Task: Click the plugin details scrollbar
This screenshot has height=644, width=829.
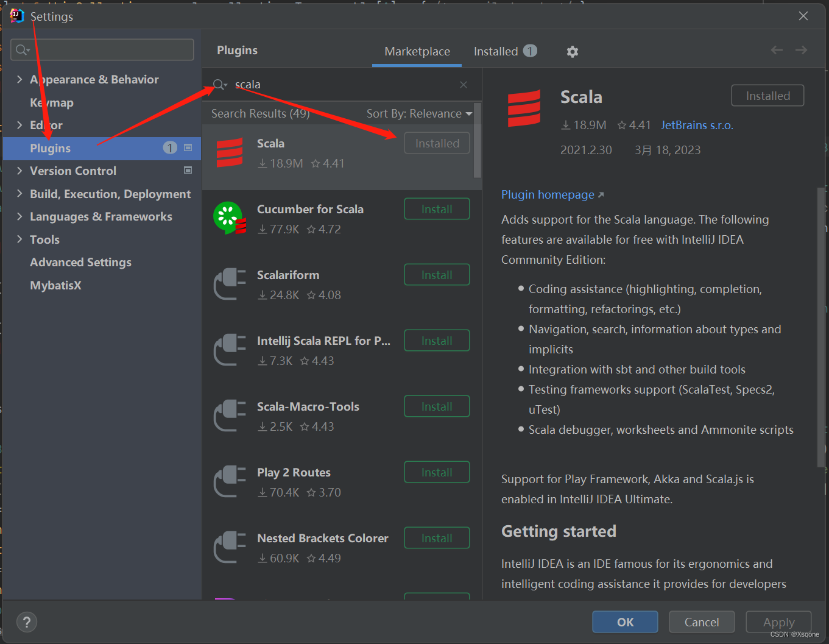Action: pos(821,327)
